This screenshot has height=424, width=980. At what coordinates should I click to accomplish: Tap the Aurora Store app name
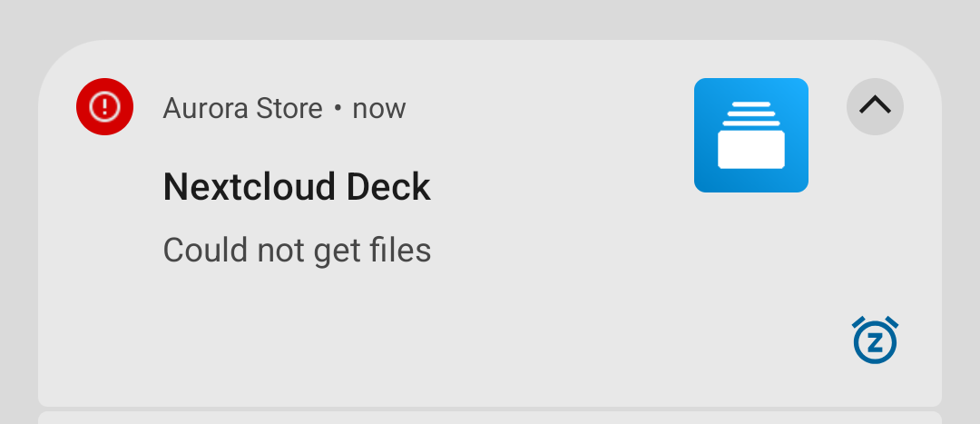242,109
